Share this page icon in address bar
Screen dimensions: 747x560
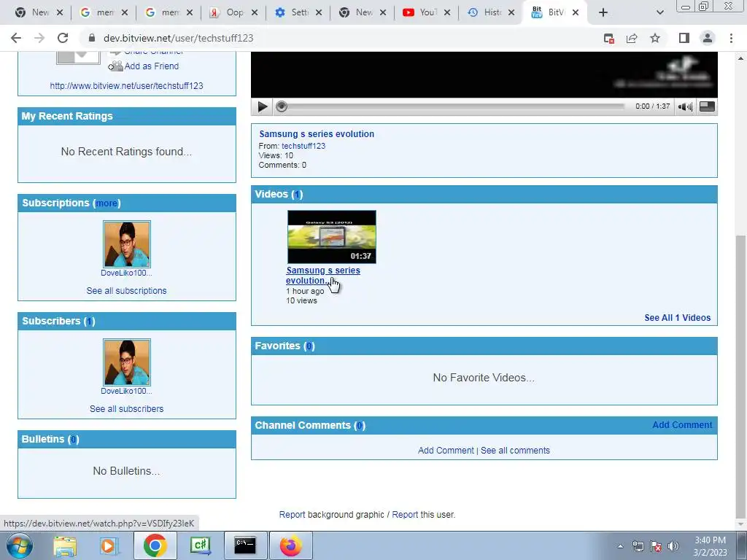[632, 38]
